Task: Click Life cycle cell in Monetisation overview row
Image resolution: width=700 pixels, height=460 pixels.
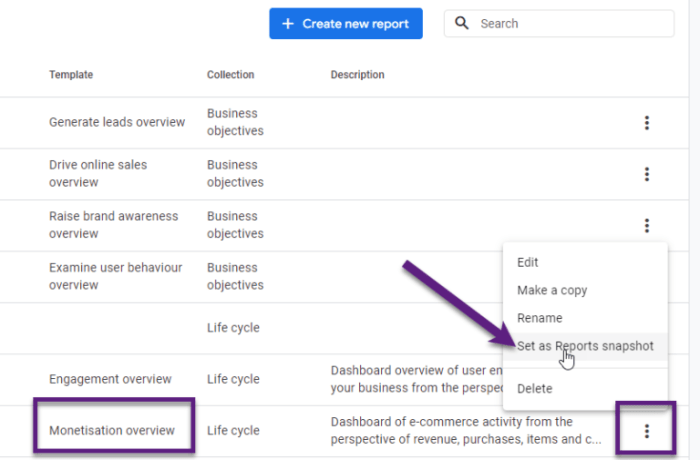Action: (x=233, y=431)
